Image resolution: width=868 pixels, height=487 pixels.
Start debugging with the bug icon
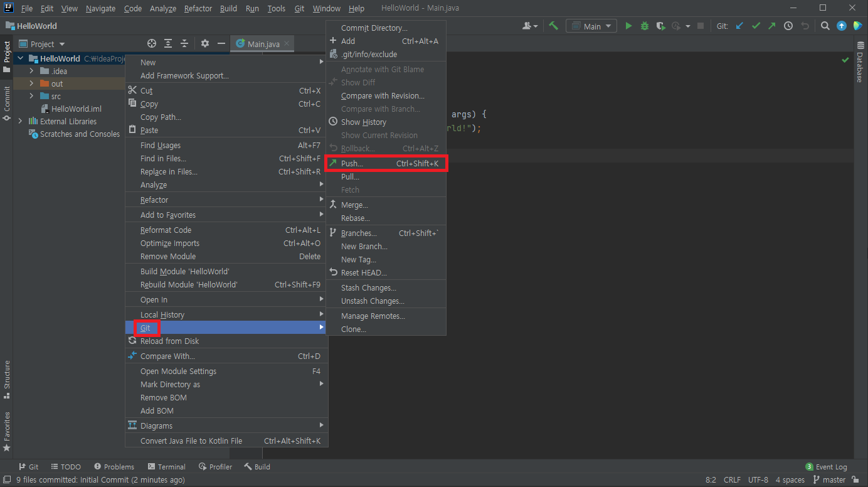point(645,26)
